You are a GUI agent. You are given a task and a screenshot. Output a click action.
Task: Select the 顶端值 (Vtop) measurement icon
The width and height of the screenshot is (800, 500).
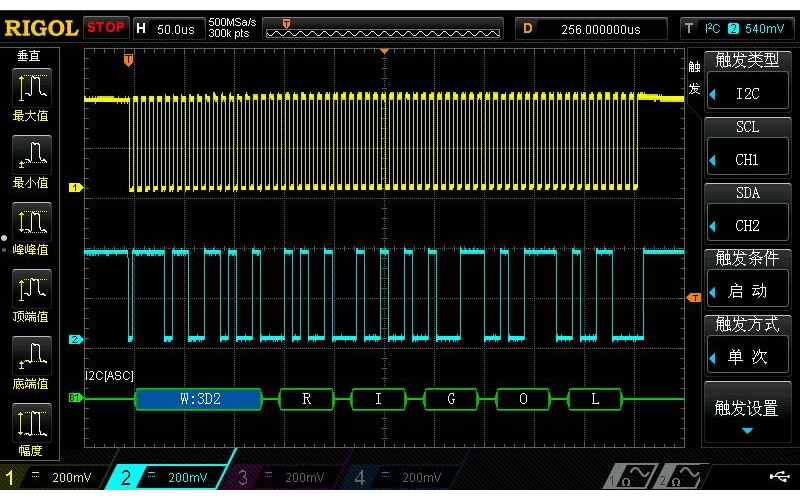point(31,289)
